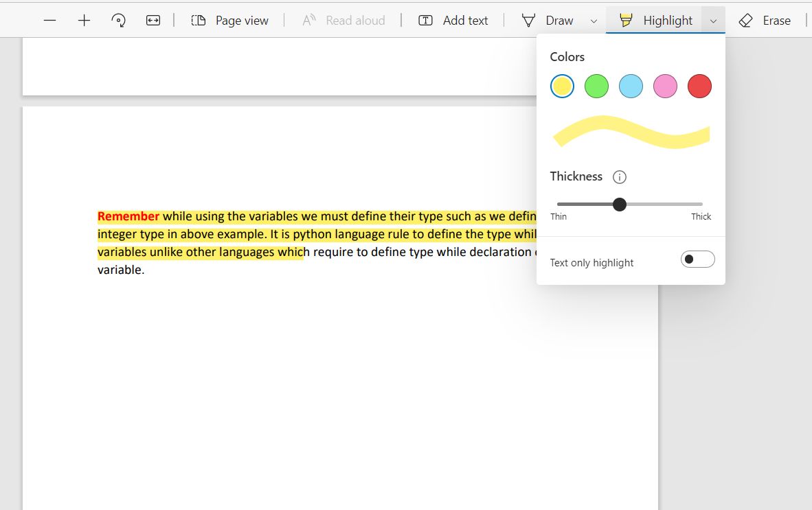Click the fit to width icon

(153, 21)
